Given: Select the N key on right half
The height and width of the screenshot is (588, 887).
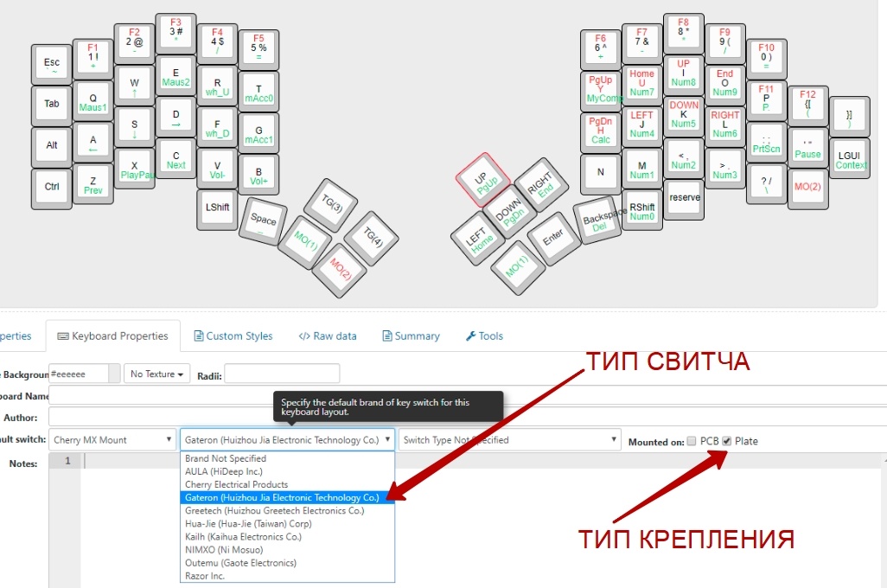Looking at the screenshot, I should [x=600, y=174].
